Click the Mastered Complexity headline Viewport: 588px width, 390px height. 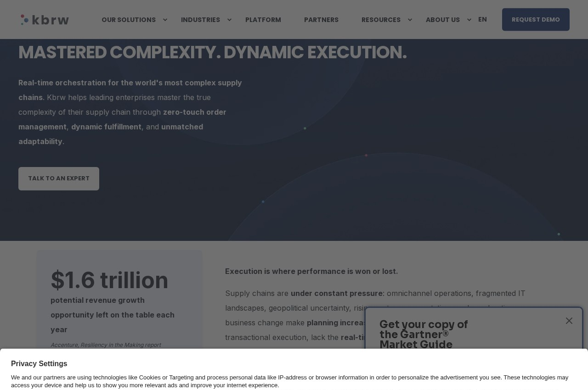point(213,52)
